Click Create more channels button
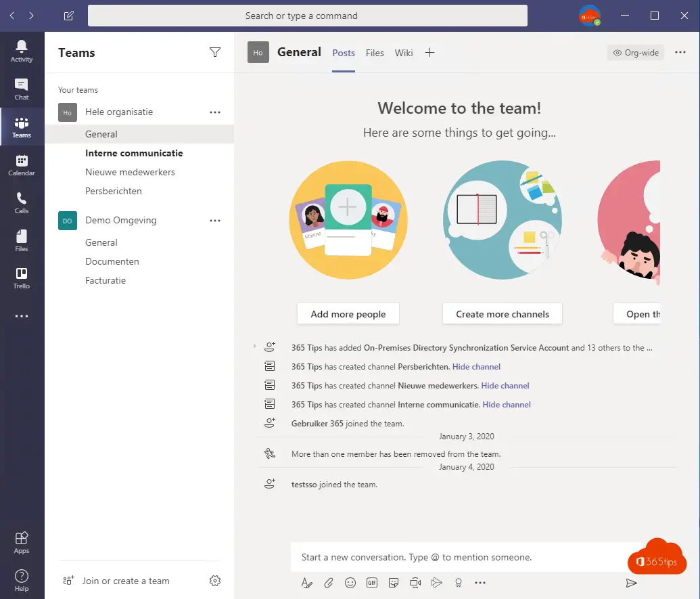The height and width of the screenshot is (599, 700). [503, 314]
